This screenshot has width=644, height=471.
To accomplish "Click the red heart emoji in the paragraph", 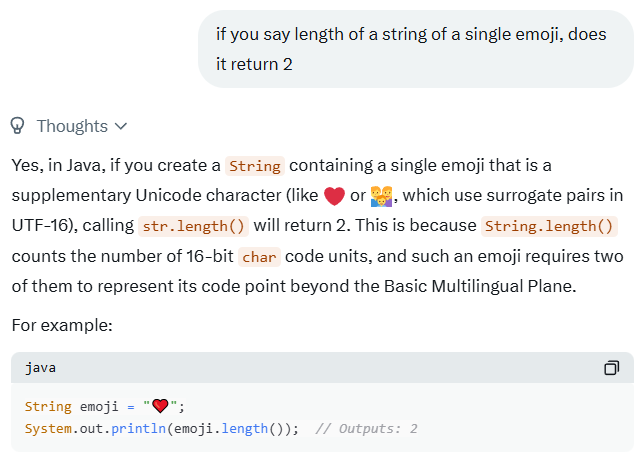I will pos(334,195).
